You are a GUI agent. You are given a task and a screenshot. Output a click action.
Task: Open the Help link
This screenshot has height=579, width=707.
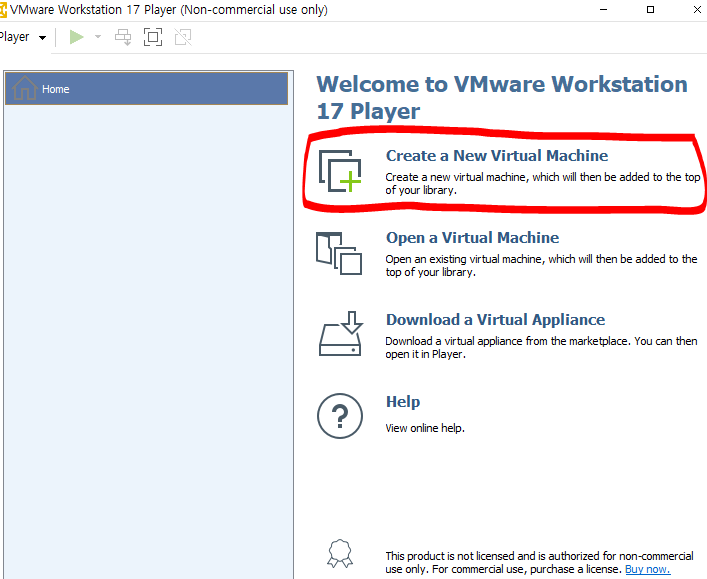pyautogui.click(x=403, y=402)
